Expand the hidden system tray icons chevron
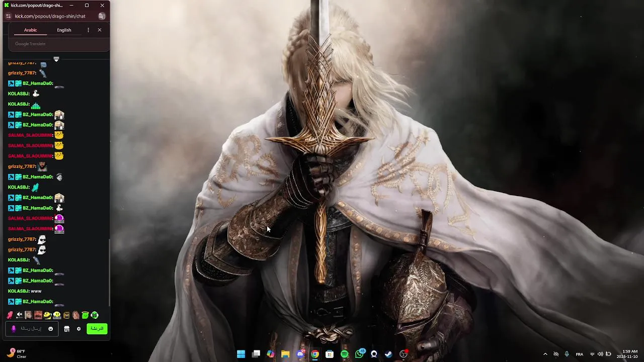 coord(545,354)
